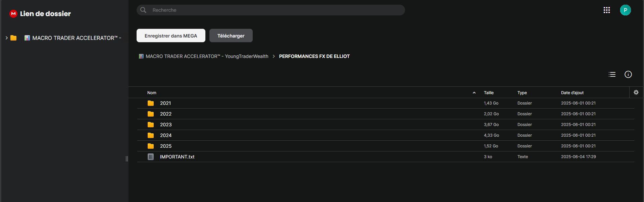Viewport: 644px width, 202px height.
Task: Switch to list view icon
Action: tap(612, 74)
